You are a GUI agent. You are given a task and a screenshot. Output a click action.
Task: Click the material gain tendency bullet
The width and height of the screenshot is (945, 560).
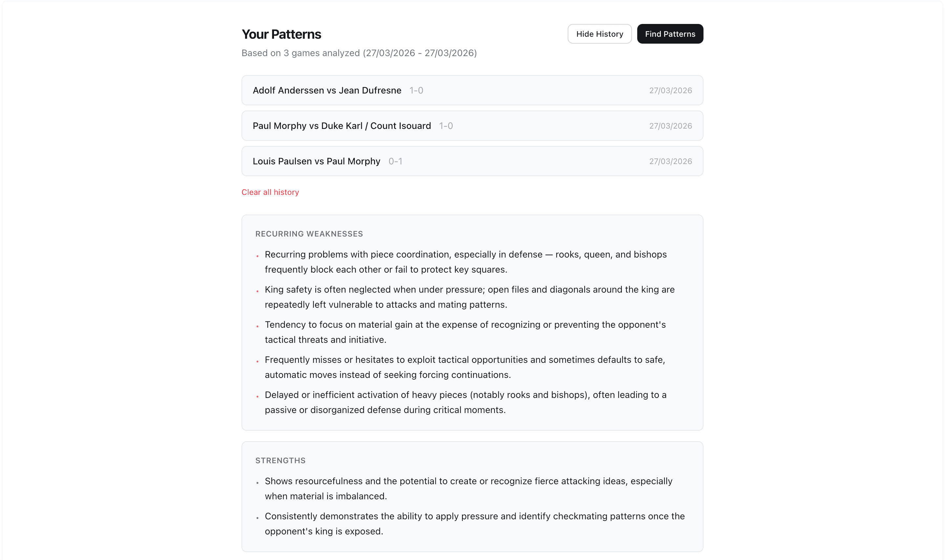[x=465, y=332]
